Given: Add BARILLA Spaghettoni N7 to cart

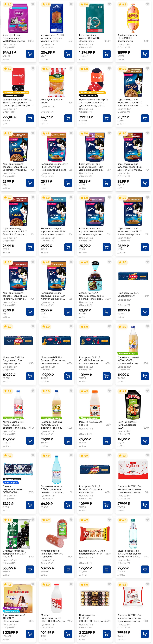Looking at the screenshot, I should coord(145,311).
